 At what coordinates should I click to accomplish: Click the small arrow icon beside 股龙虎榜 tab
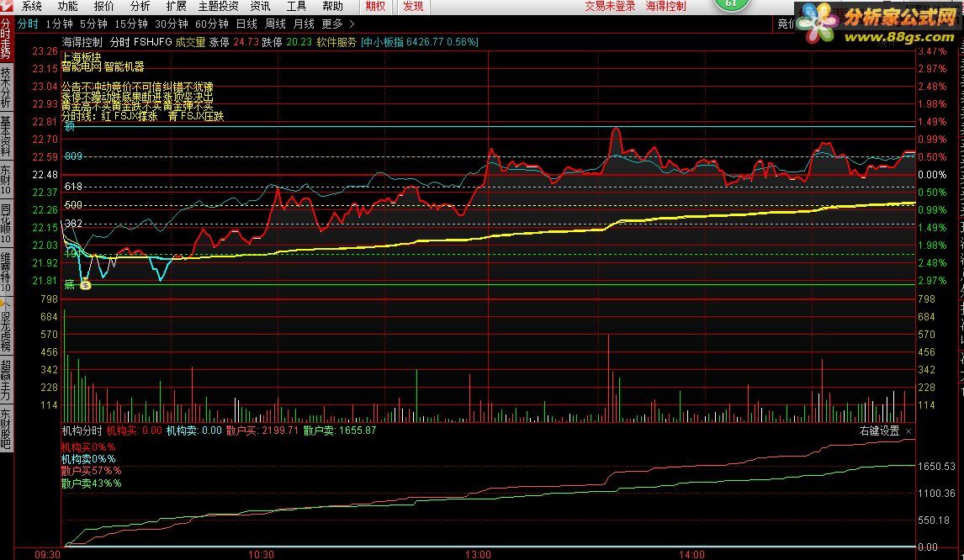(x=5, y=302)
